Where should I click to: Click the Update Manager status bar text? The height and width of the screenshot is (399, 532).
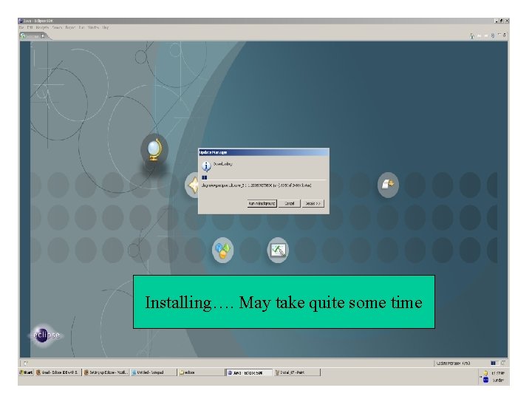(x=453, y=363)
